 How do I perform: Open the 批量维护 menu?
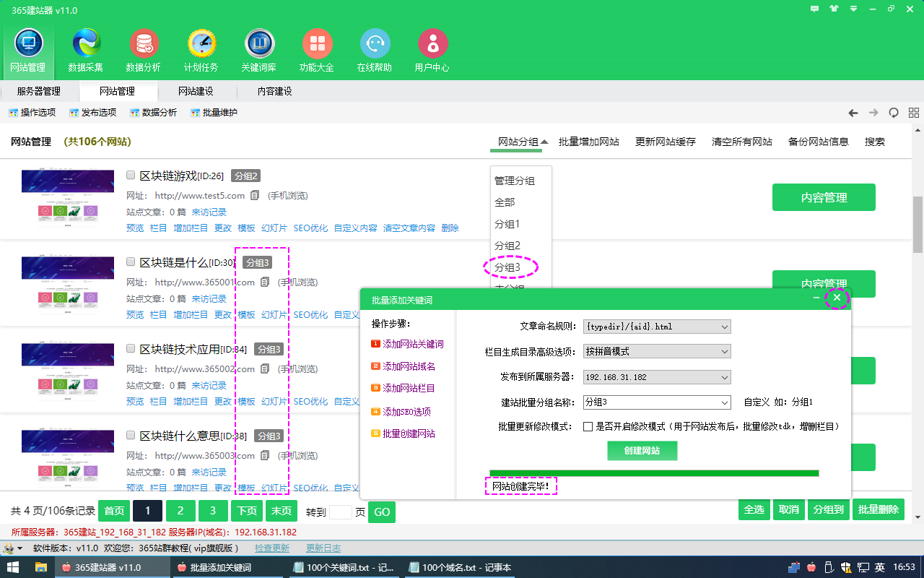tap(214, 113)
